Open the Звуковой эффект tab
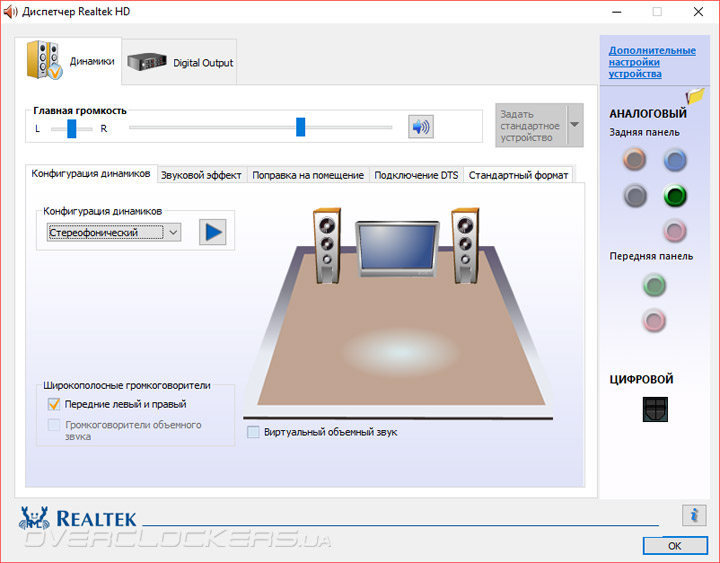720x563 pixels. (x=201, y=175)
